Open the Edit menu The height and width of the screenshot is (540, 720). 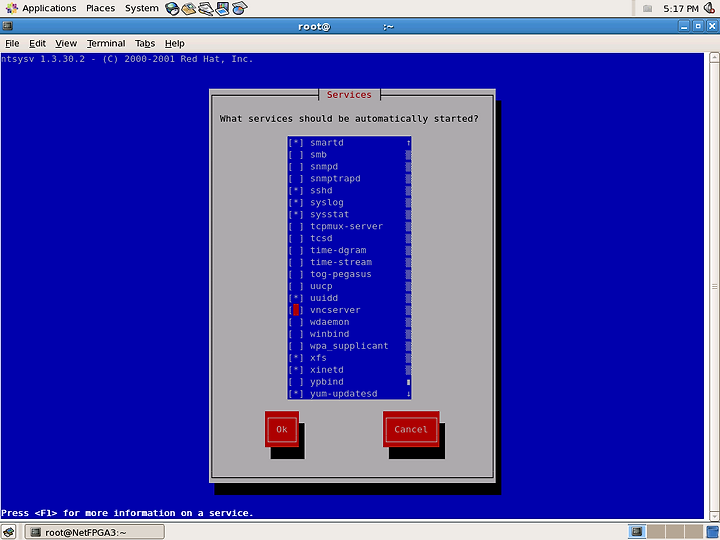click(37, 43)
